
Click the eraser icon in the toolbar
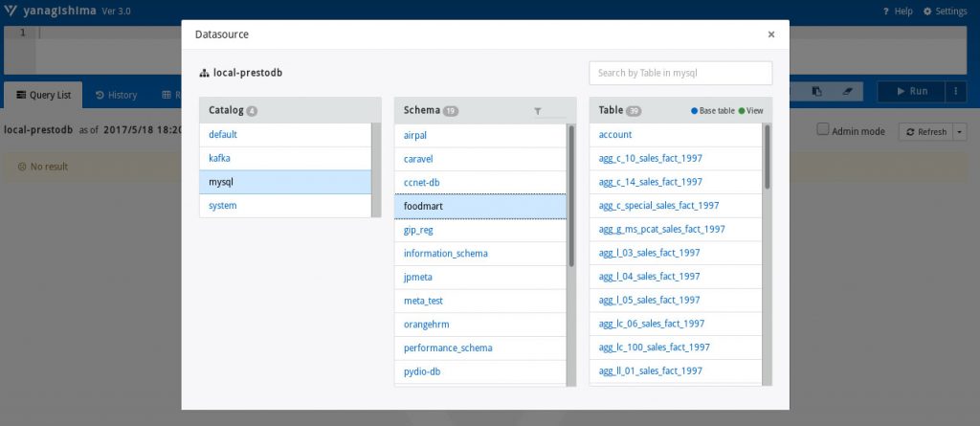tap(846, 92)
